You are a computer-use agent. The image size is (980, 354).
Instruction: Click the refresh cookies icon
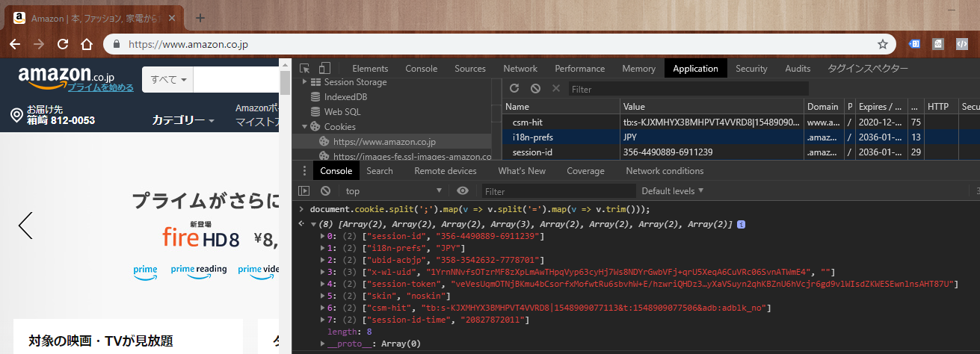(x=514, y=89)
